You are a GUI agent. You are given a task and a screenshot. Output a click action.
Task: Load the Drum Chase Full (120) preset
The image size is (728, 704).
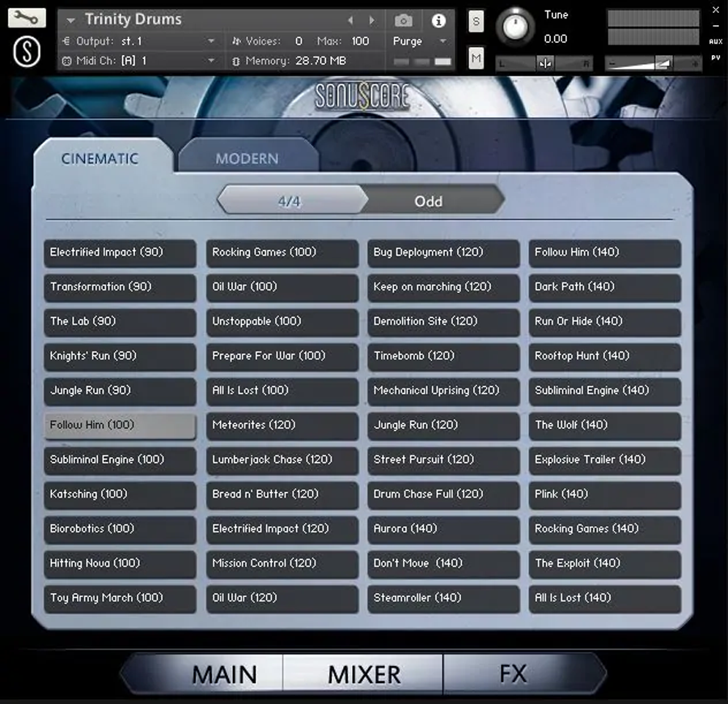[443, 494]
